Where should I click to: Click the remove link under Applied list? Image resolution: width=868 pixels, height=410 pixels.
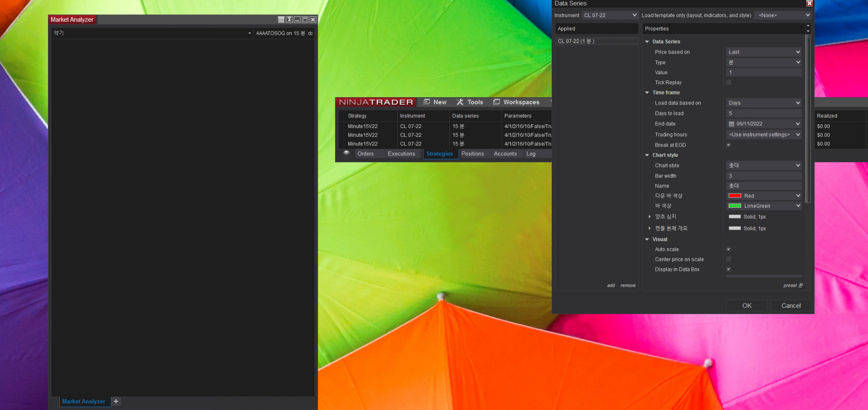(x=628, y=286)
